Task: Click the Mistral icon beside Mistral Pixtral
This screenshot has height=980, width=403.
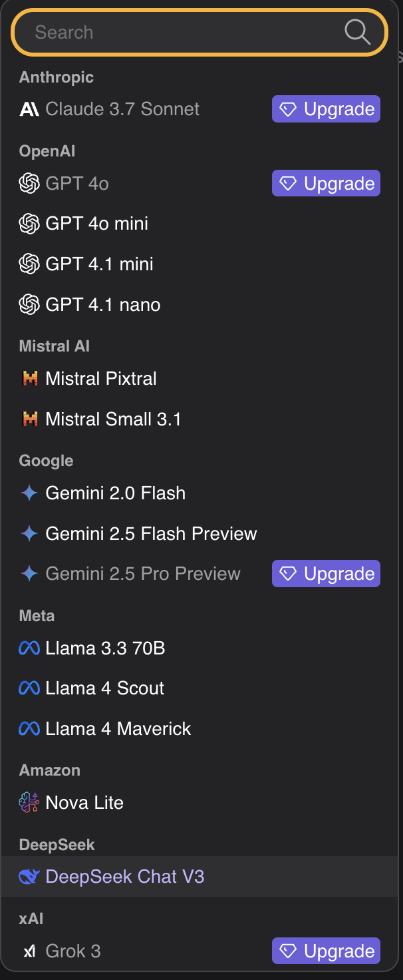Action: 29,379
